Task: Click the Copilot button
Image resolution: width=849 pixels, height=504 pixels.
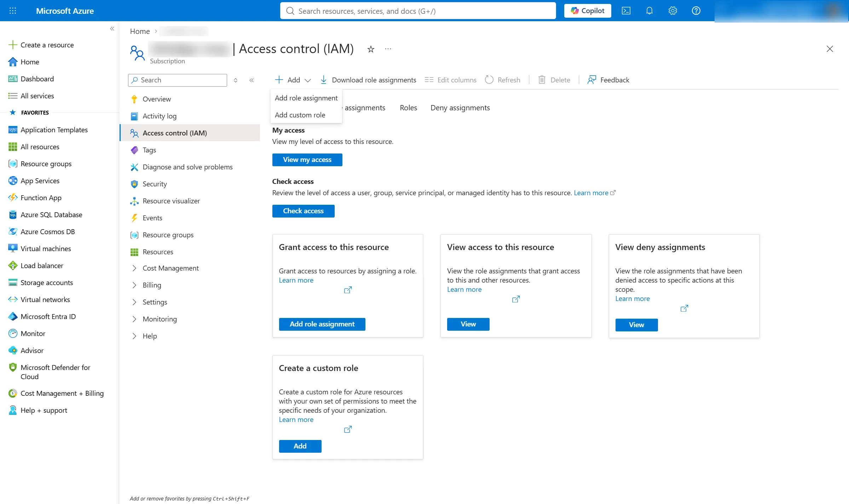Action: (x=588, y=11)
